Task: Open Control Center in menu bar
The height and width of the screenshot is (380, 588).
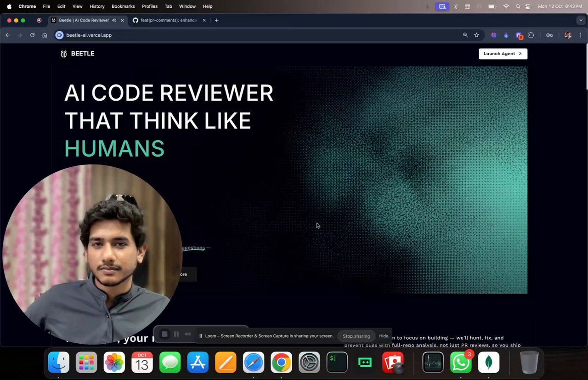Action: pyautogui.click(x=528, y=6)
